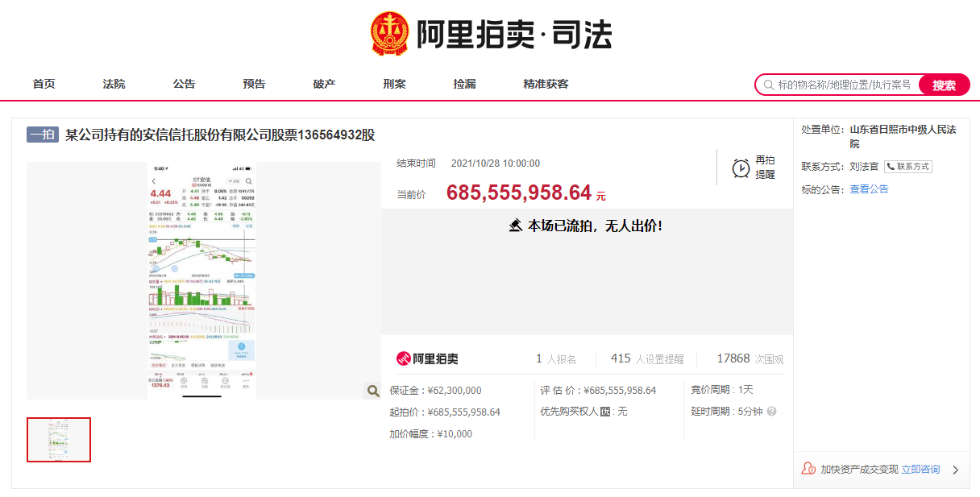The image size is (980, 497).
Task: Click the current price 685,555,958.64
Action: pos(519,193)
